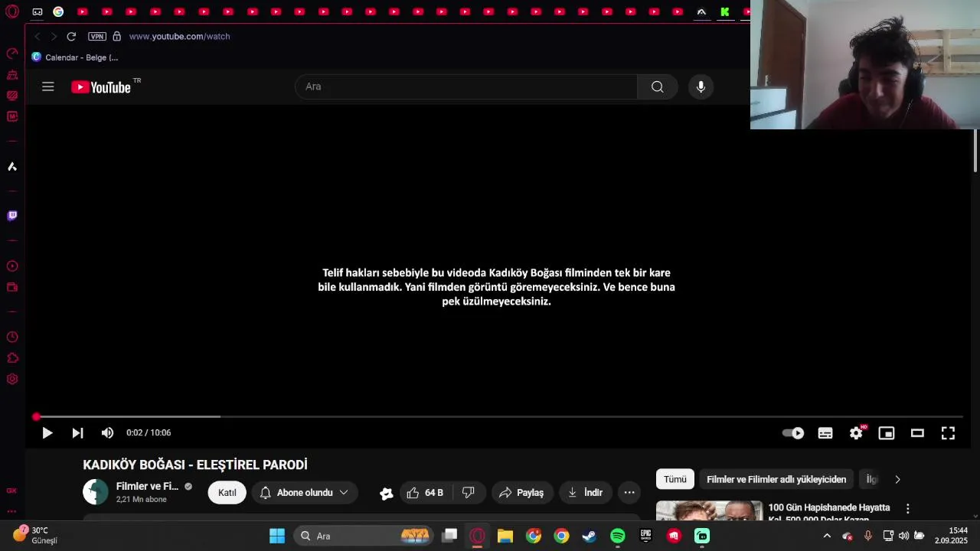Viewport: 980px width, 551px height.
Task: Toggle theater mode view
Action: pos(917,433)
